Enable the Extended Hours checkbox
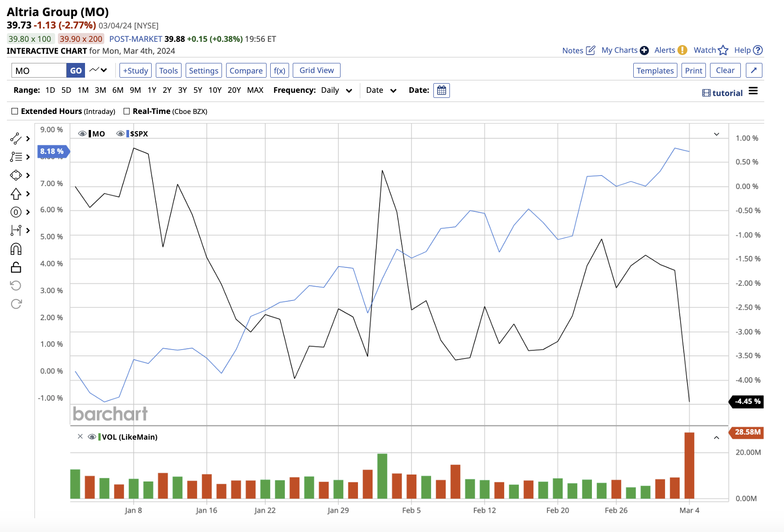The width and height of the screenshot is (784, 532). coord(15,111)
